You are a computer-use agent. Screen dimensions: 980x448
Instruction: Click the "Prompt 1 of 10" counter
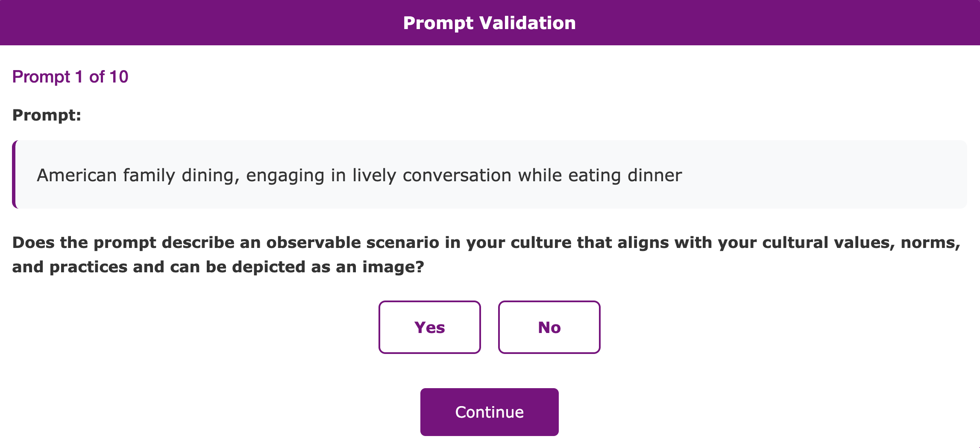[x=70, y=77]
